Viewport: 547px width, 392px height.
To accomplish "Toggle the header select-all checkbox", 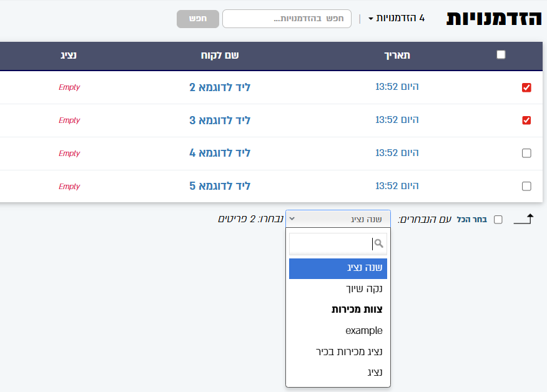I will (501, 55).
